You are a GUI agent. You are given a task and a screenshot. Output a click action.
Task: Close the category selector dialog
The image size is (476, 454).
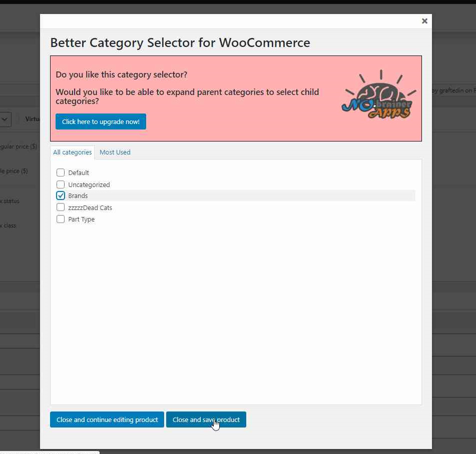[x=424, y=21]
